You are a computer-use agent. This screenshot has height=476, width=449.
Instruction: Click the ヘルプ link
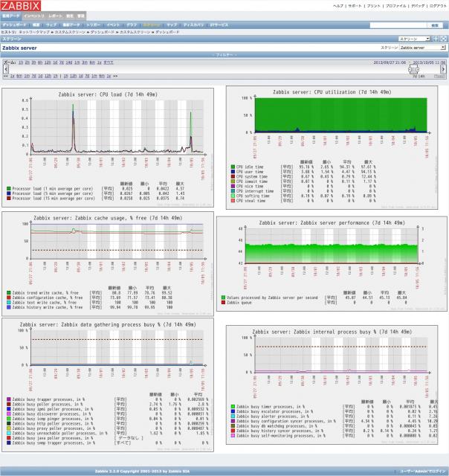[x=338, y=6]
